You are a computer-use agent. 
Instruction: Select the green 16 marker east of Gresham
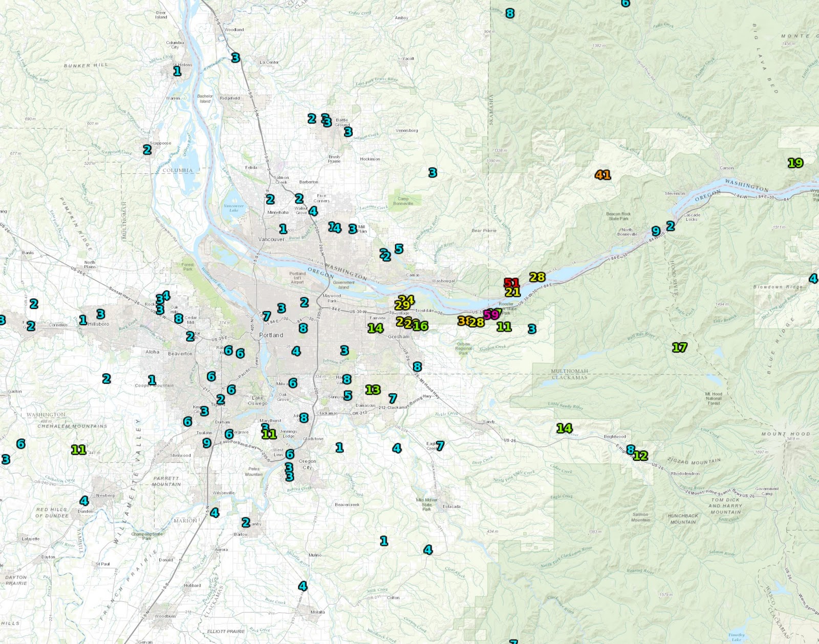pos(421,325)
